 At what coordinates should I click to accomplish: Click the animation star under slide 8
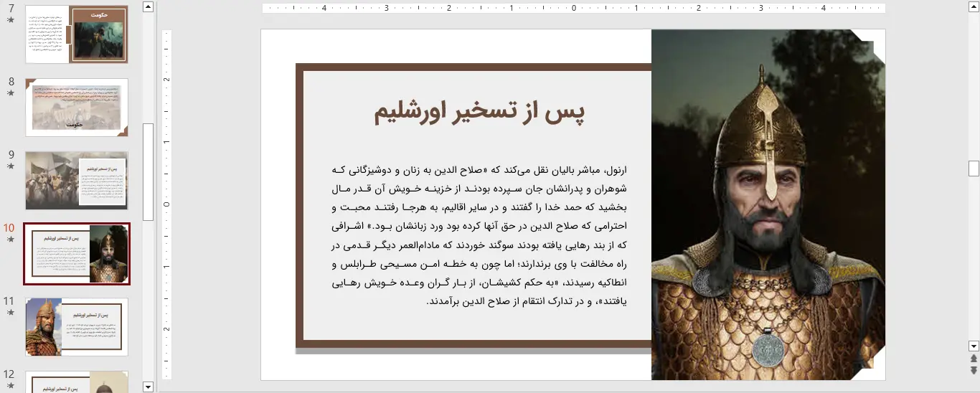10,93
